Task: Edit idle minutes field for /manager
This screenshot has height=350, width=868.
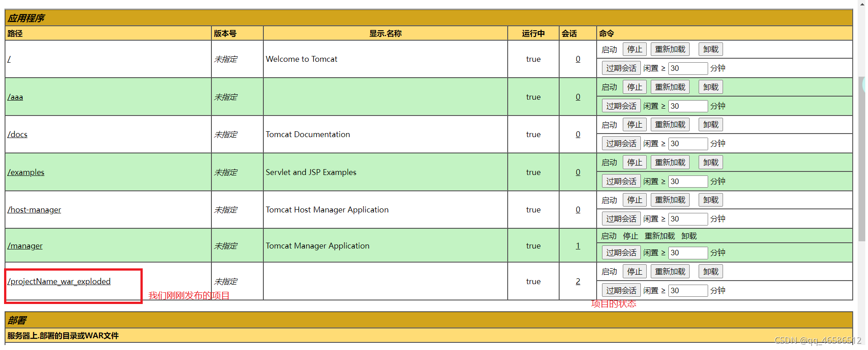Action: (x=688, y=253)
